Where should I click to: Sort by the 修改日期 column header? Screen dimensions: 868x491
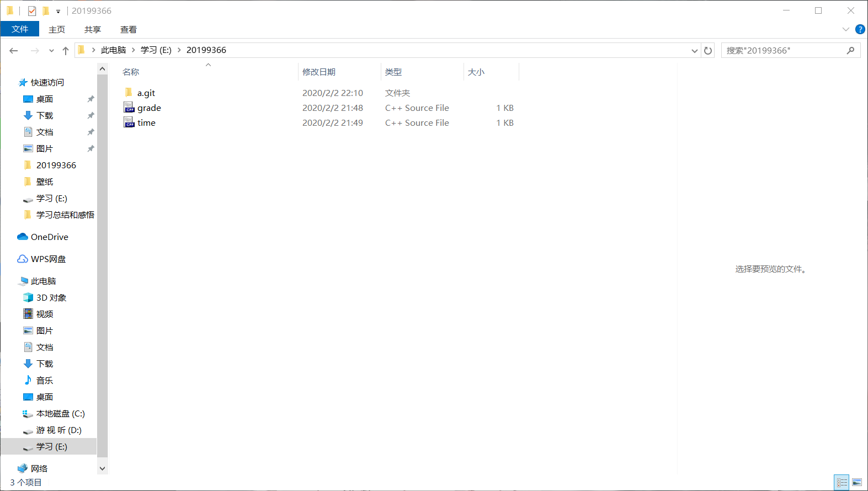(x=319, y=72)
